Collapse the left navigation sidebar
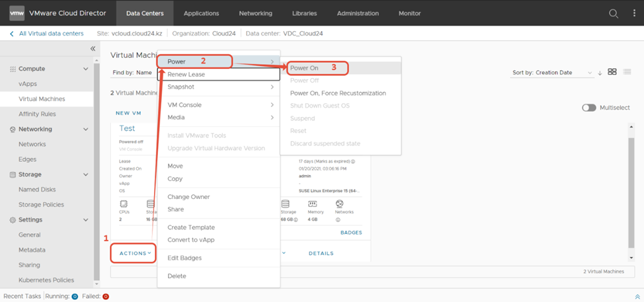Screen dimensions: 644x302 (x=93, y=49)
